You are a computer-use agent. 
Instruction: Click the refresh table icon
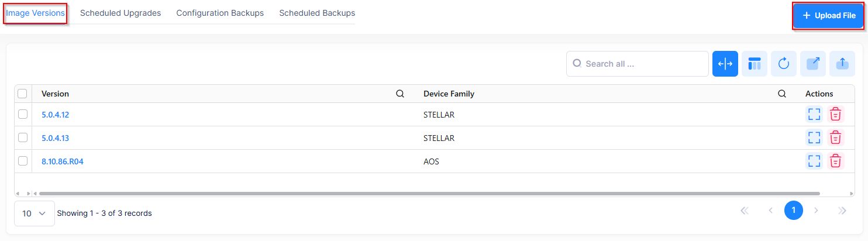(x=784, y=64)
